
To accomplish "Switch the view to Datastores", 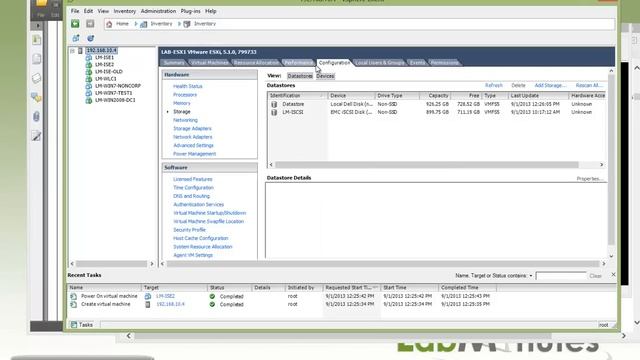I will (x=300, y=76).
